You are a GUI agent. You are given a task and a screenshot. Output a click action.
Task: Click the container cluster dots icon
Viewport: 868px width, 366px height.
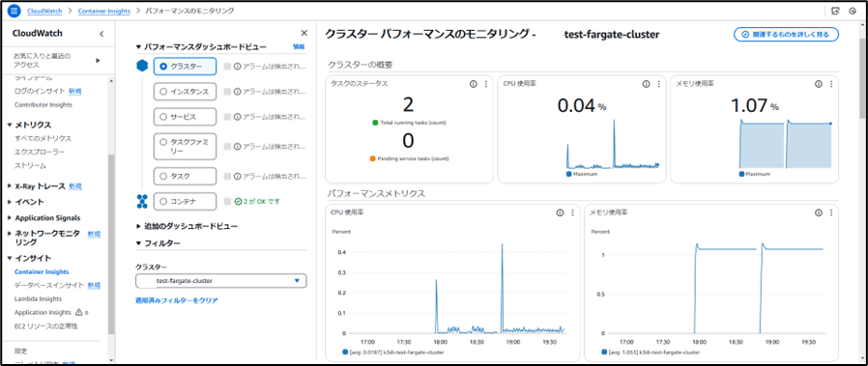[x=142, y=201]
